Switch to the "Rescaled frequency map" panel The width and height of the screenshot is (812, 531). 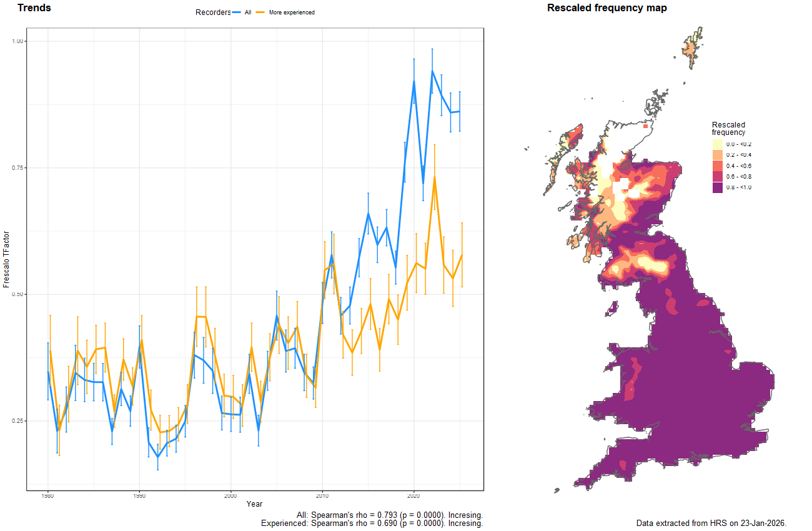pos(607,7)
